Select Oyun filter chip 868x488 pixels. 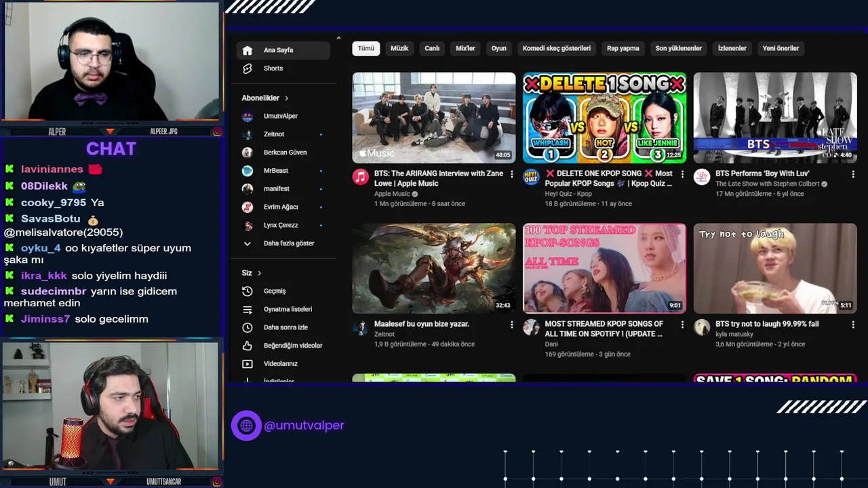[499, 48]
